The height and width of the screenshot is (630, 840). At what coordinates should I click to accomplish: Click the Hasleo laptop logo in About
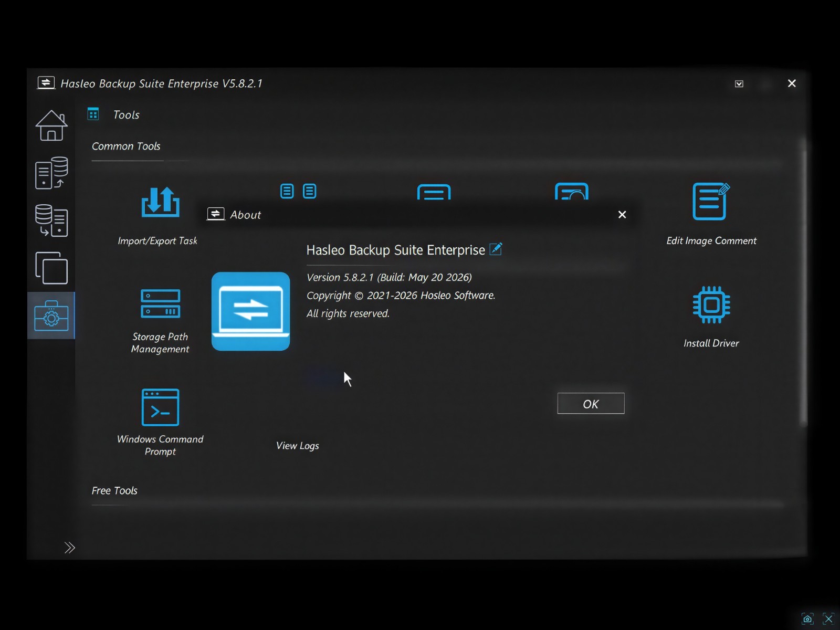[x=250, y=311]
